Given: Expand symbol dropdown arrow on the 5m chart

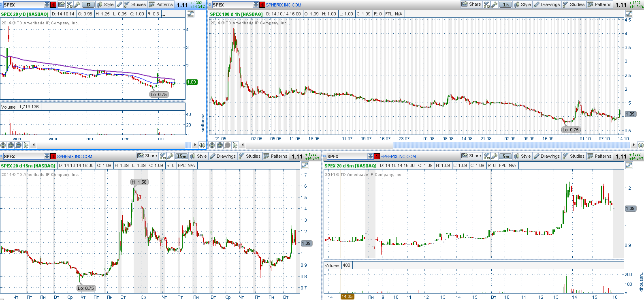Looking at the screenshot, I should click(x=371, y=156).
